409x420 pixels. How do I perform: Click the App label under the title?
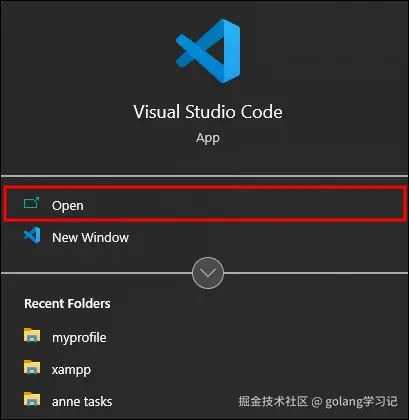point(208,138)
